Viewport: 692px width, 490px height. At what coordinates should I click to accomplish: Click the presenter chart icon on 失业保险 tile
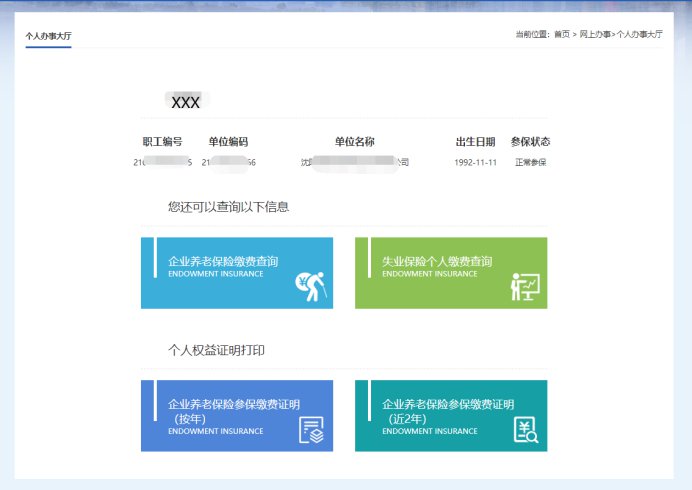pyautogui.click(x=524, y=287)
